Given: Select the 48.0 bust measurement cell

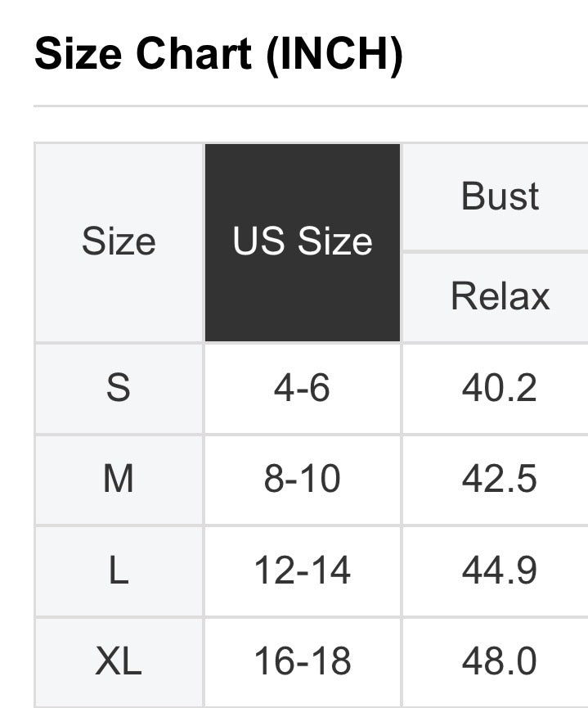Looking at the screenshot, I should tap(499, 661).
